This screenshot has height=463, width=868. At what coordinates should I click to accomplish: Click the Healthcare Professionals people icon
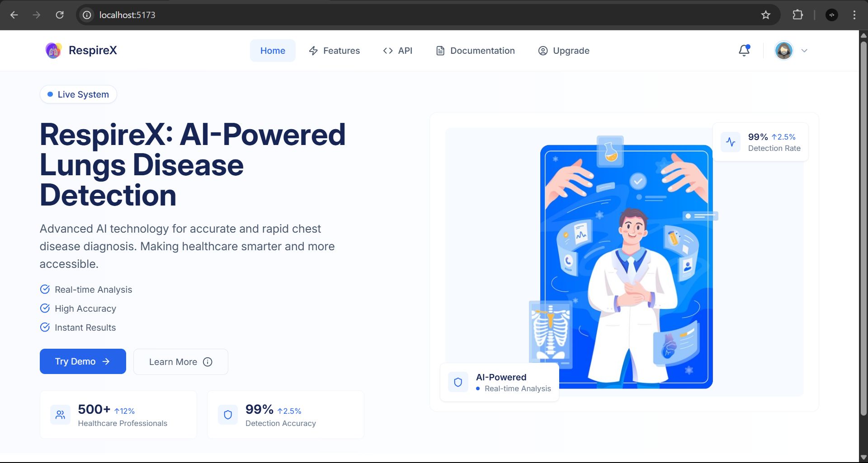pos(60,415)
